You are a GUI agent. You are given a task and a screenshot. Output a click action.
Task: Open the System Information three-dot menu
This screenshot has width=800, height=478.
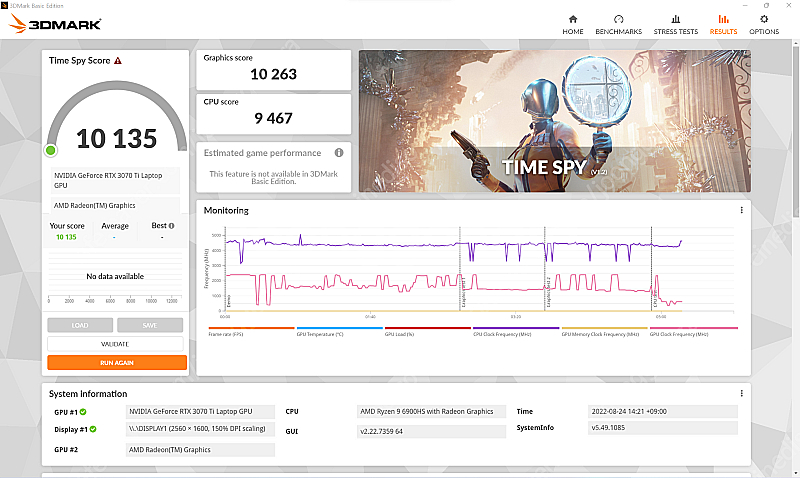pyautogui.click(x=741, y=393)
